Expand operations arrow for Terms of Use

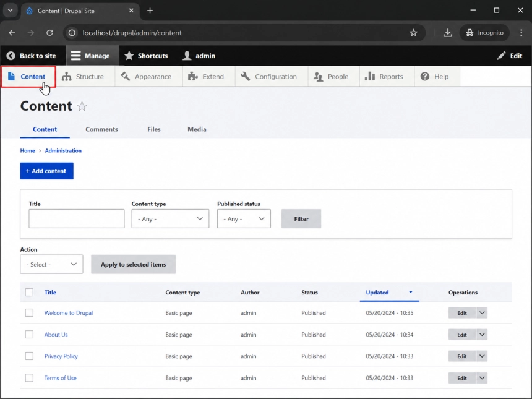click(482, 378)
